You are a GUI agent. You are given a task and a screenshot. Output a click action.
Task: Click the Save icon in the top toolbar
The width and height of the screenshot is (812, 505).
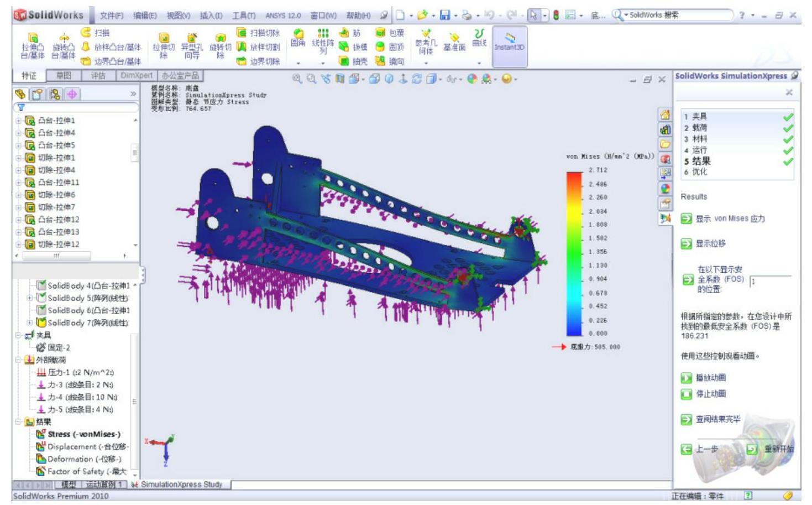(444, 15)
